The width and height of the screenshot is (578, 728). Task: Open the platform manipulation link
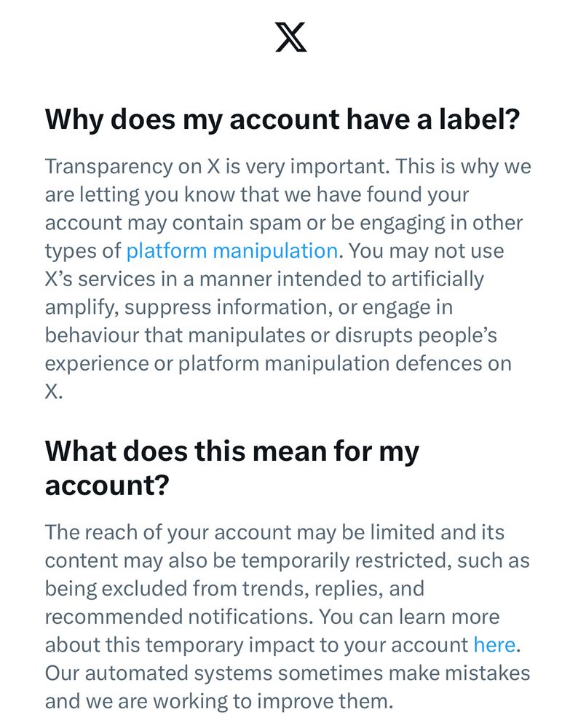coord(231,251)
